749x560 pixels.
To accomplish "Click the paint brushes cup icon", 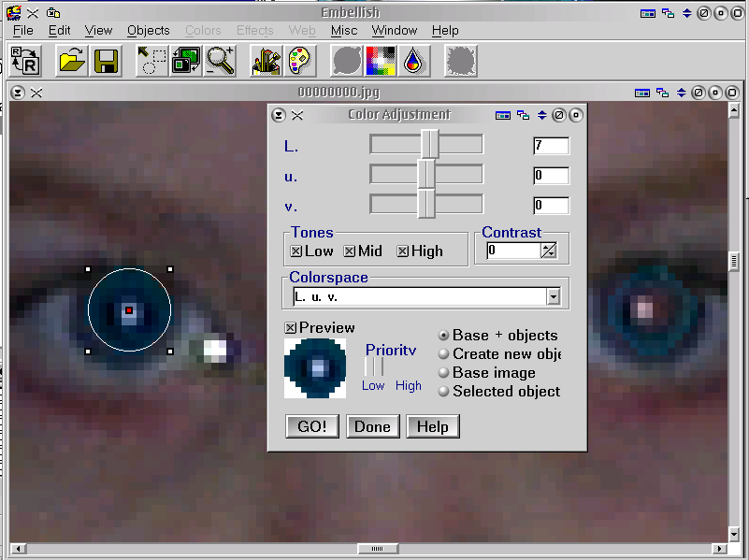I will (267, 61).
